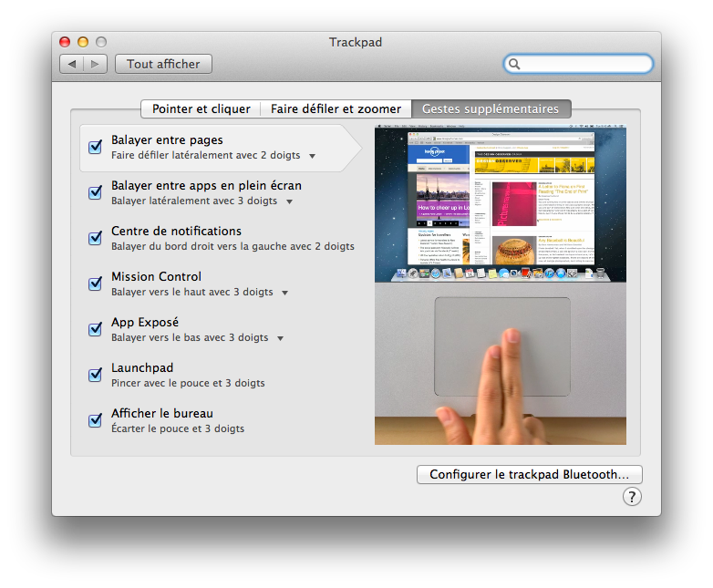Select the Centre de notifications row title
713x588 pixels.
coord(177,231)
